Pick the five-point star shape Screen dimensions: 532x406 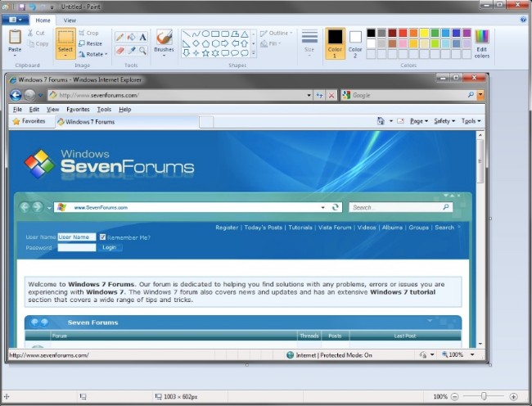(x=205, y=53)
